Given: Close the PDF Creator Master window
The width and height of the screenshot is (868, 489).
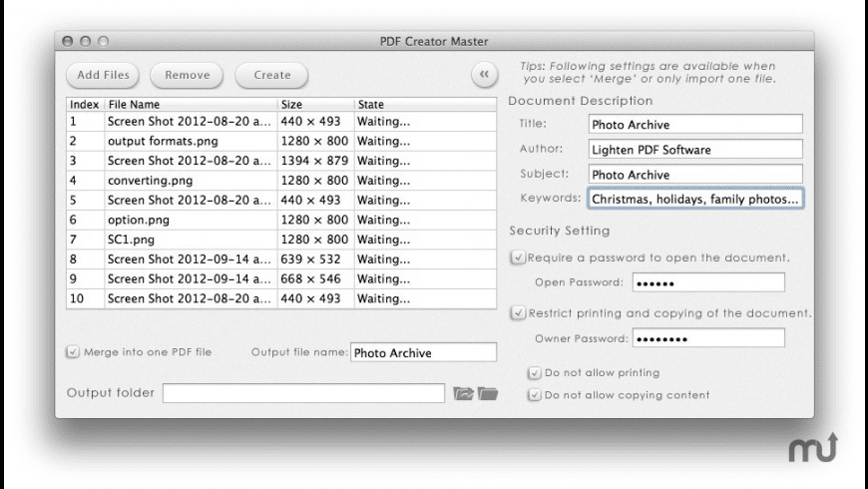Looking at the screenshot, I should 68,41.
